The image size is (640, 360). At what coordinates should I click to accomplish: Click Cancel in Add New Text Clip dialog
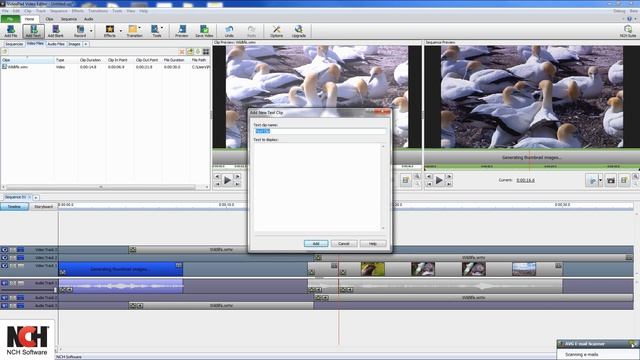[344, 243]
